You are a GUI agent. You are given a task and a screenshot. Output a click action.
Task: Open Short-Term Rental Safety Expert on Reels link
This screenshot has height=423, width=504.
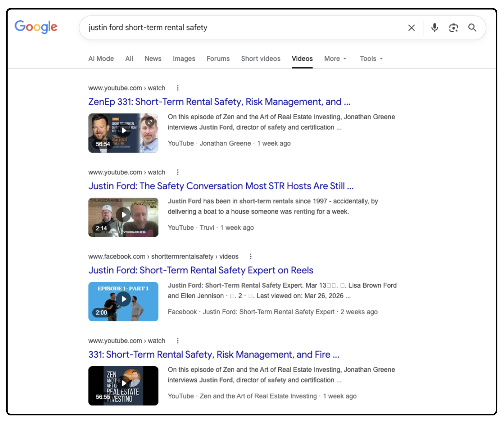(201, 270)
